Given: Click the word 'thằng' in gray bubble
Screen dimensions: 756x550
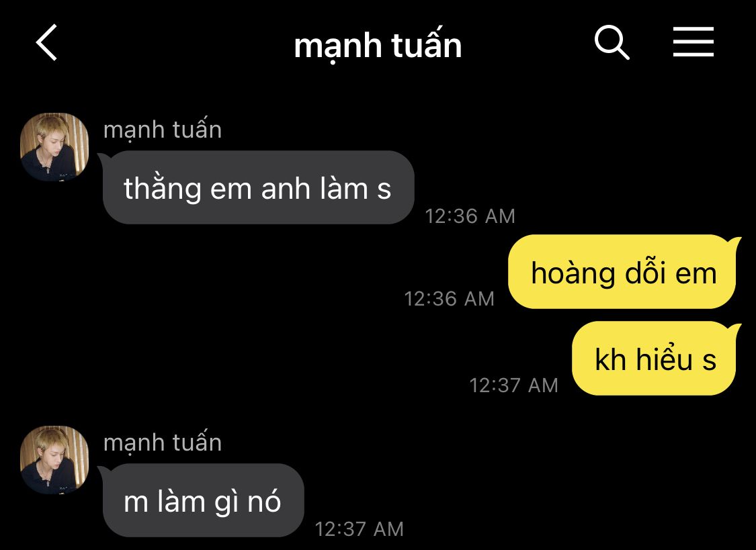Looking at the screenshot, I should click(x=162, y=188).
